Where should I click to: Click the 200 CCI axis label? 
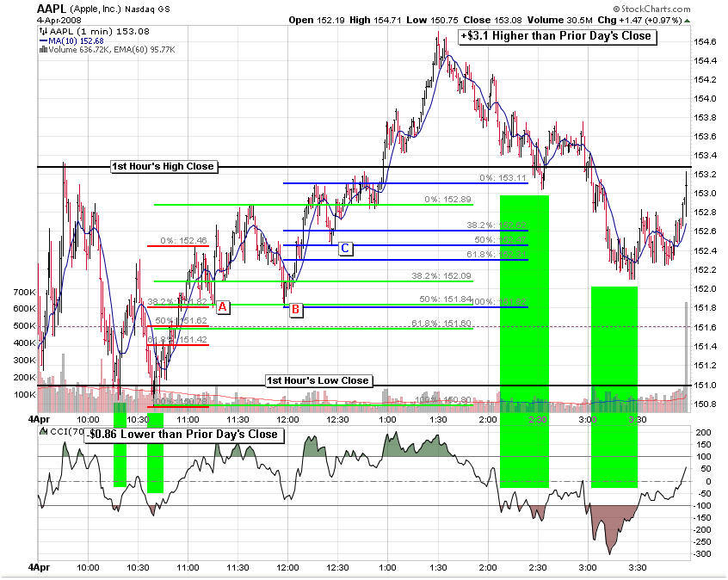click(x=704, y=432)
